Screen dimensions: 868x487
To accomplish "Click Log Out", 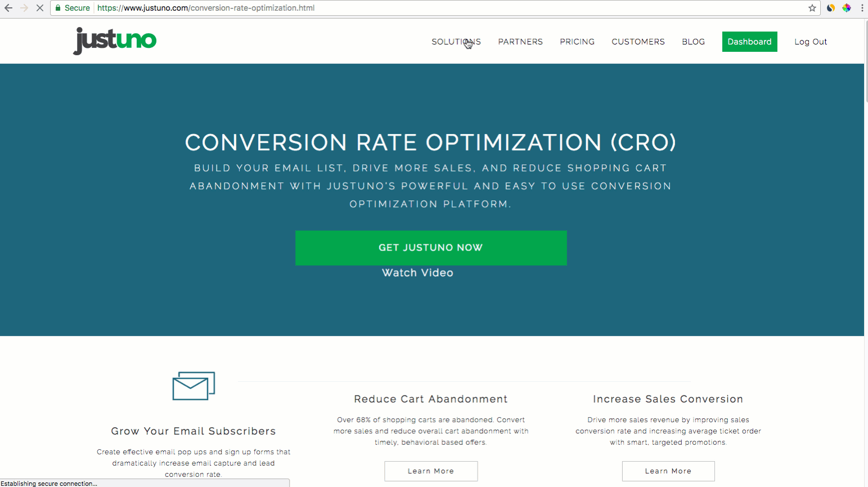I will [x=810, y=42].
